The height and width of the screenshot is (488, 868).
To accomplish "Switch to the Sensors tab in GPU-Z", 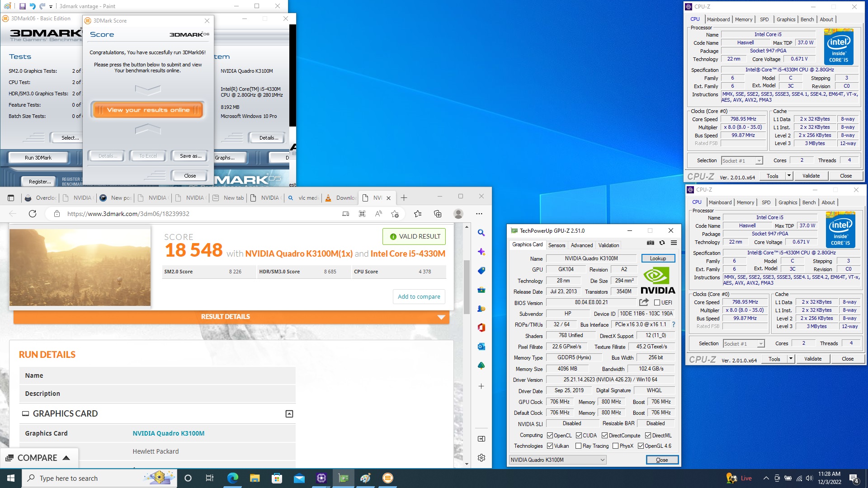I will (557, 245).
